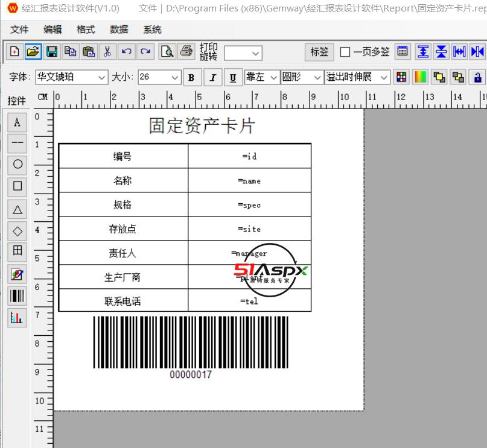This screenshot has height=448, width=487.
Task: Open the shape dropdown 圆形
Action: 301,77
